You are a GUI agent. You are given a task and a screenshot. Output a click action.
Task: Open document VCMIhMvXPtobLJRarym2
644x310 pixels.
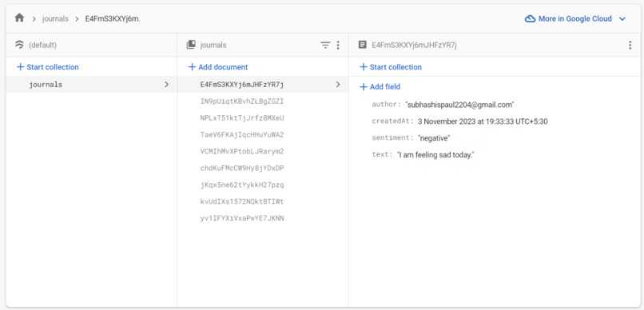click(242, 152)
